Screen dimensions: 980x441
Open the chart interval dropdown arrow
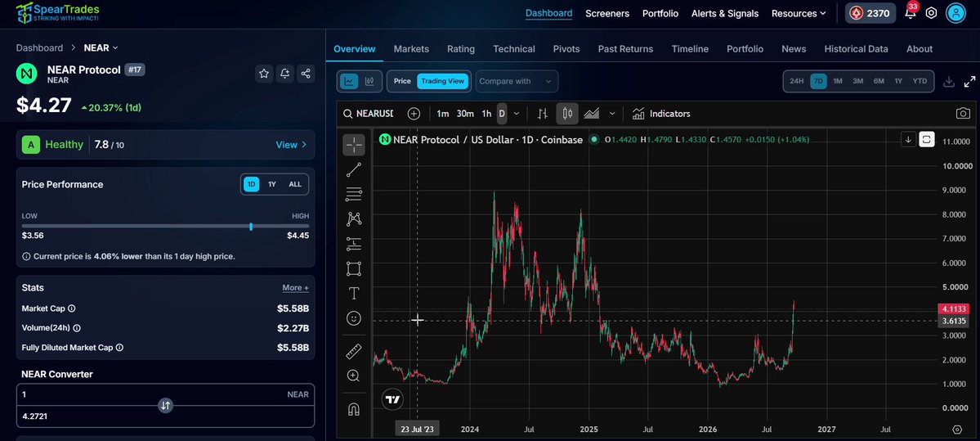pyautogui.click(x=517, y=113)
